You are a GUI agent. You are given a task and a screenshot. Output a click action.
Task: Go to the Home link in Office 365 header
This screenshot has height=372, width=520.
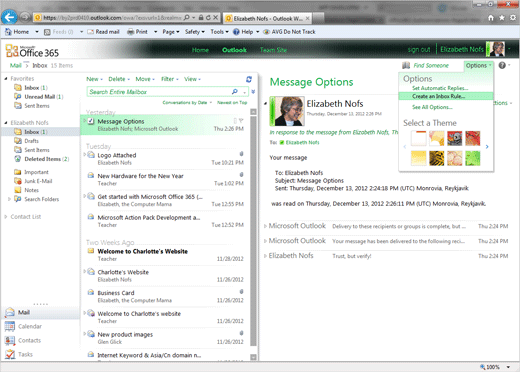(x=200, y=50)
